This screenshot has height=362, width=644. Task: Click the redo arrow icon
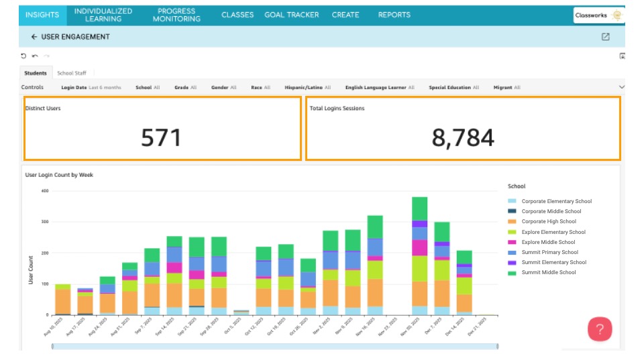46,56
